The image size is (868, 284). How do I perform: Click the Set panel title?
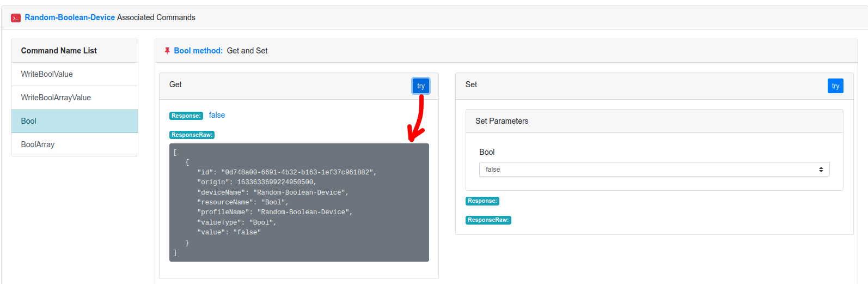[x=471, y=84]
